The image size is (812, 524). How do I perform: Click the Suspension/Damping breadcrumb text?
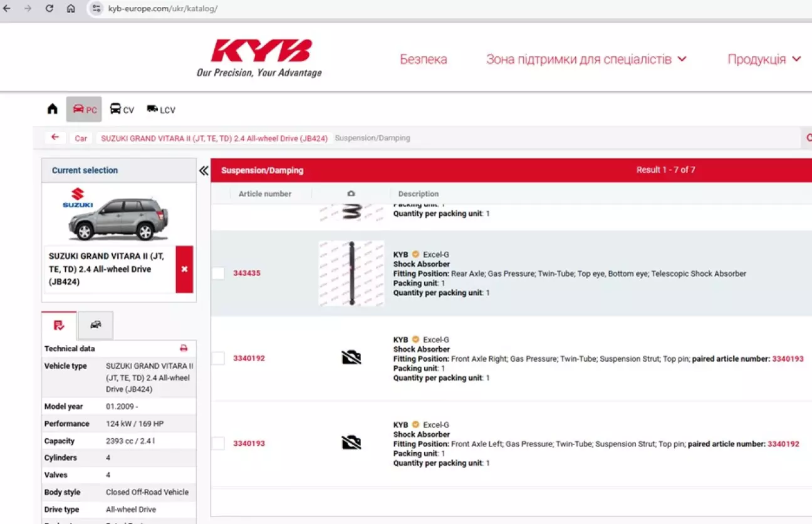pos(372,138)
